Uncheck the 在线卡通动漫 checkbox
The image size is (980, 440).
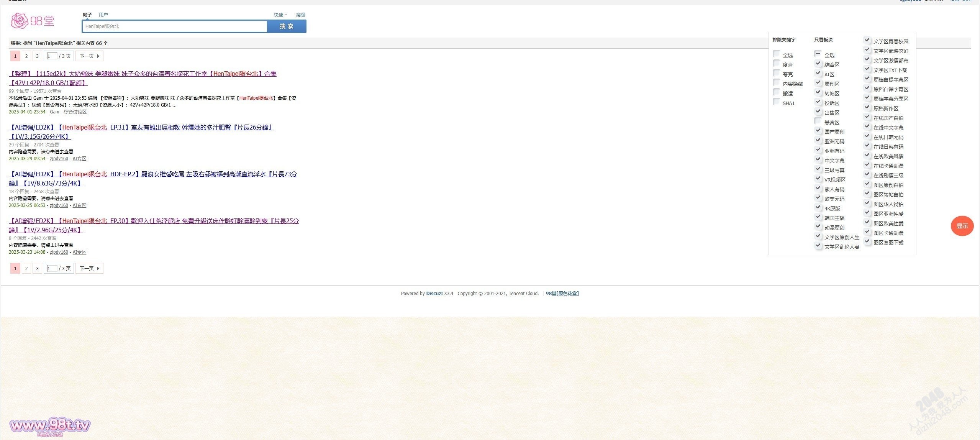(x=867, y=164)
